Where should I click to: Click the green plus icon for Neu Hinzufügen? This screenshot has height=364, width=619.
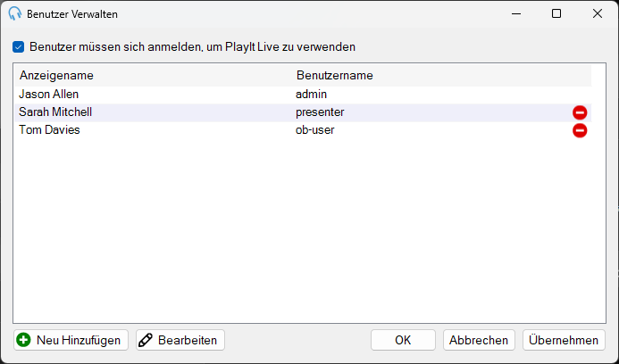(24, 340)
